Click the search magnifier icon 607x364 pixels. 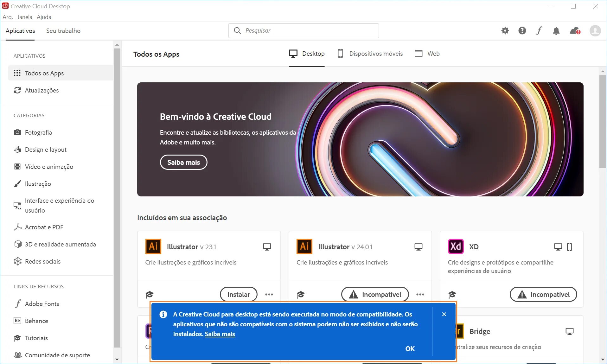pos(237,30)
